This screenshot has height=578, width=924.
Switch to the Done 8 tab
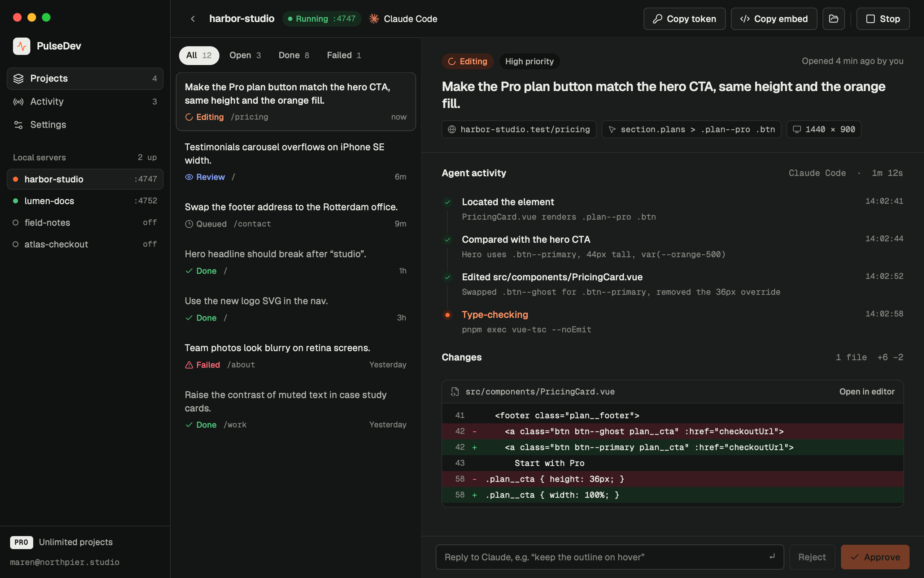(x=294, y=55)
